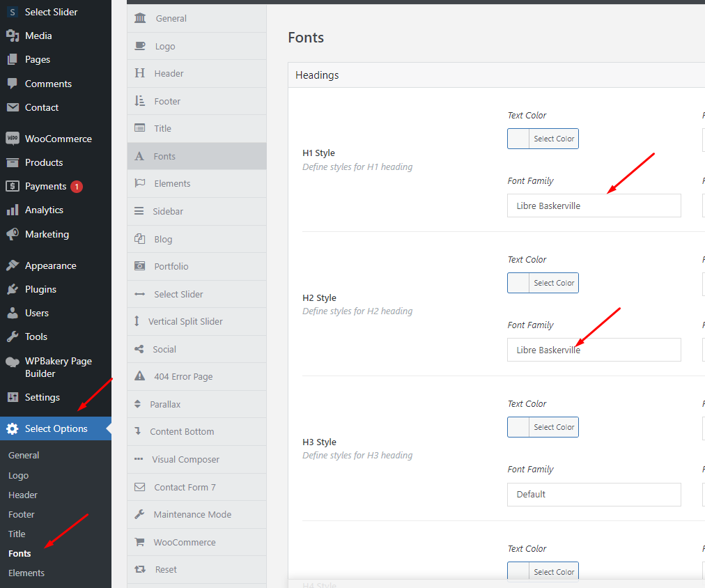This screenshot has width=705, height=588.
Task: Click the Maintenance Mode wrench icon
Action: 139,514
